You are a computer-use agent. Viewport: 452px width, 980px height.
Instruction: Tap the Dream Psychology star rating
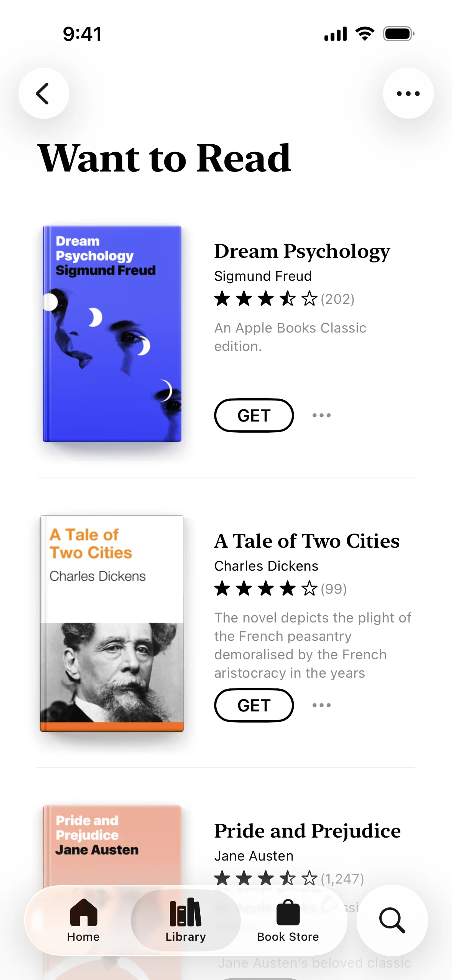coord(266,299)
